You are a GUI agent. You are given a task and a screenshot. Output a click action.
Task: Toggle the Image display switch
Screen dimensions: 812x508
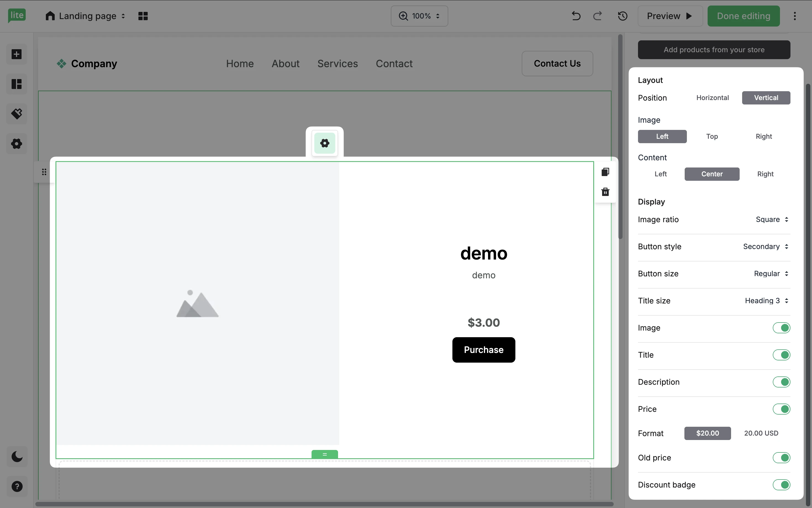coord(781,328)
